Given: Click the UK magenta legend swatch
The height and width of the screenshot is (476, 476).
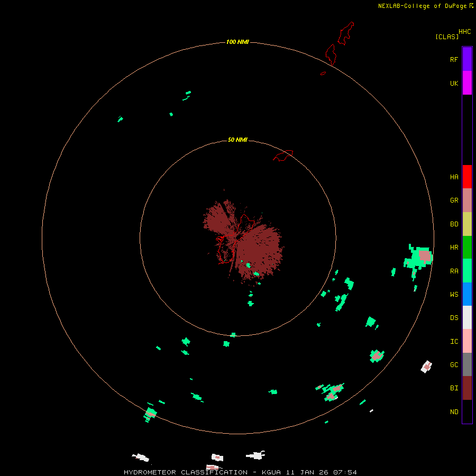Looking at the screenshot, I should point(467,83).
